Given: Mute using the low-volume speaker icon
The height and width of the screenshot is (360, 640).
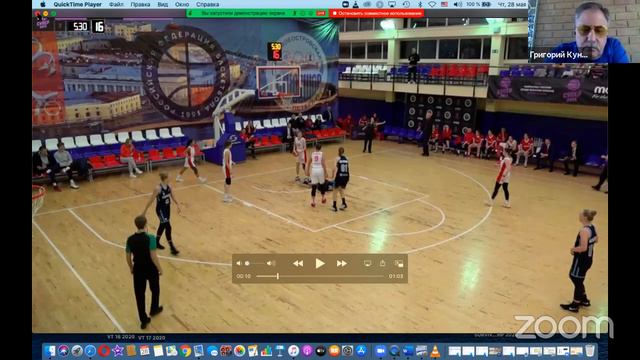Looking at the screenshot, I should pos(239,263).
